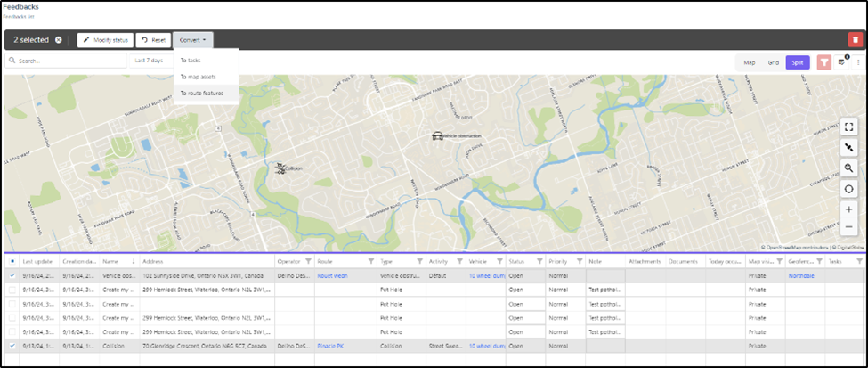
Task: Open the Northdale geofence link
Action: (801, 275)
